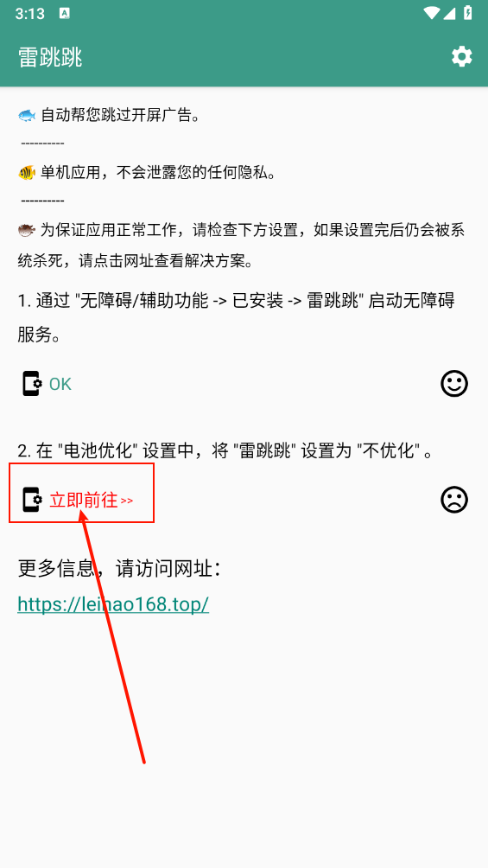Tap the pufferfish emoji icon

click(x=27, y=230)
